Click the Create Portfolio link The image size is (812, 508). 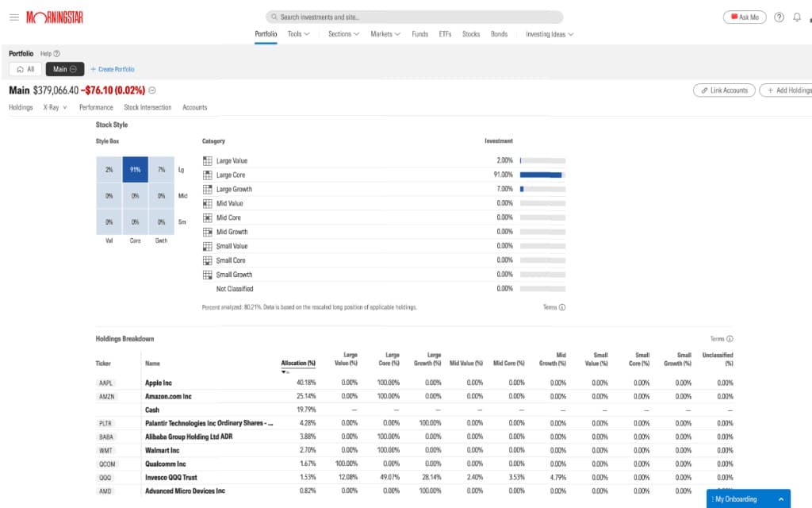click(113, 69)
